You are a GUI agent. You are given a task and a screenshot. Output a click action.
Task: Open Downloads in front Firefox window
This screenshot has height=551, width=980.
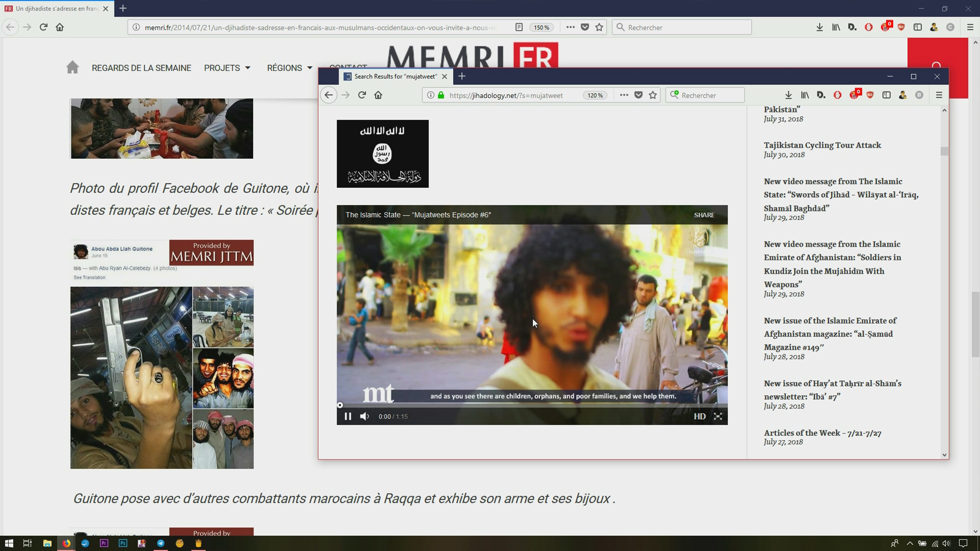(x=788, y=95)
